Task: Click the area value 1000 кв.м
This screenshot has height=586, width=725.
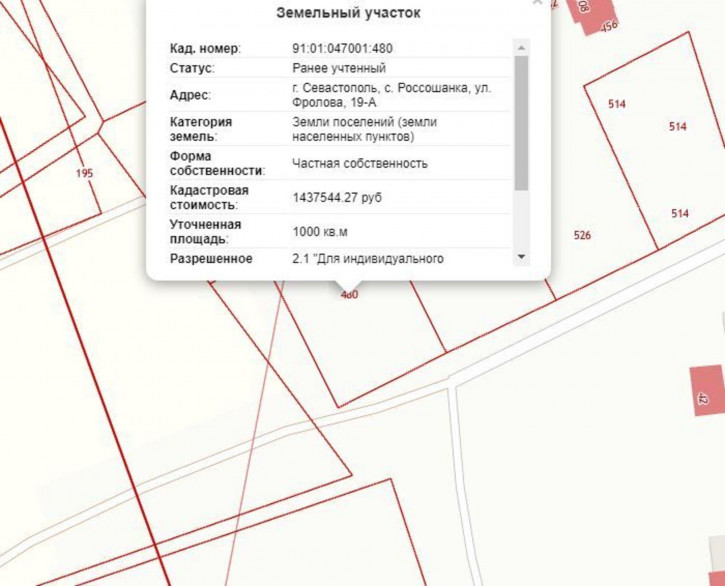Action: [320, 232]
